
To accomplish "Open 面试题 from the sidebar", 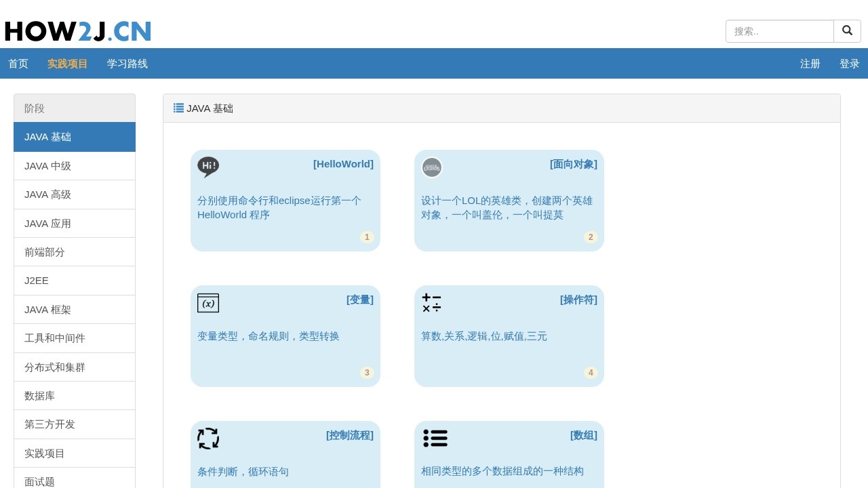I will tap(39, 481).
